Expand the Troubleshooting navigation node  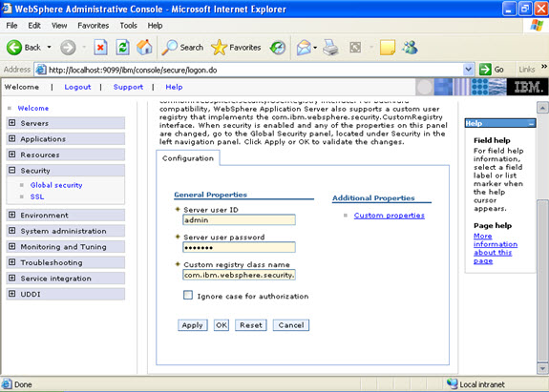[11, 262]
